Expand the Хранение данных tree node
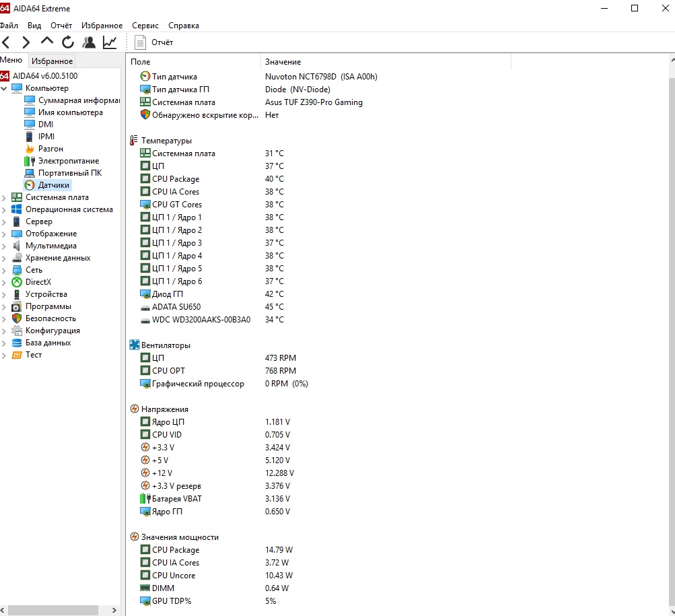The width and height of the screenshot is (675, 616). click(4, 258)
